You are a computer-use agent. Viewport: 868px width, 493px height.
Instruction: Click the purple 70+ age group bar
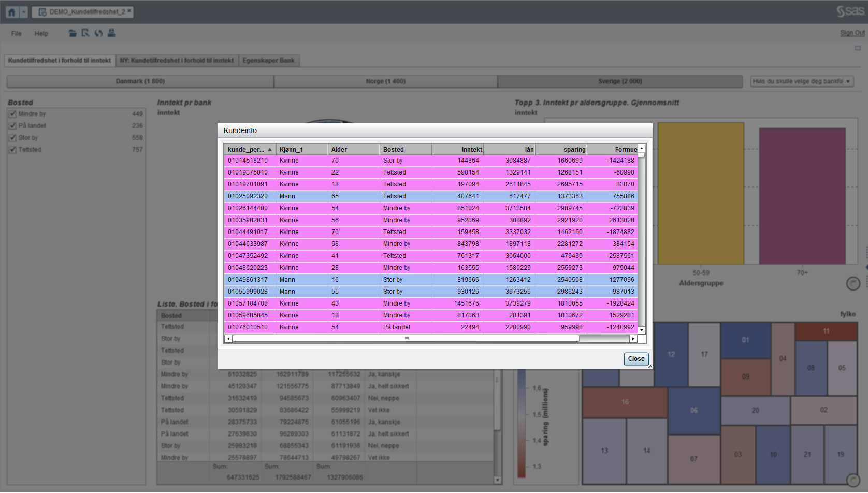[x=802, y=196]
